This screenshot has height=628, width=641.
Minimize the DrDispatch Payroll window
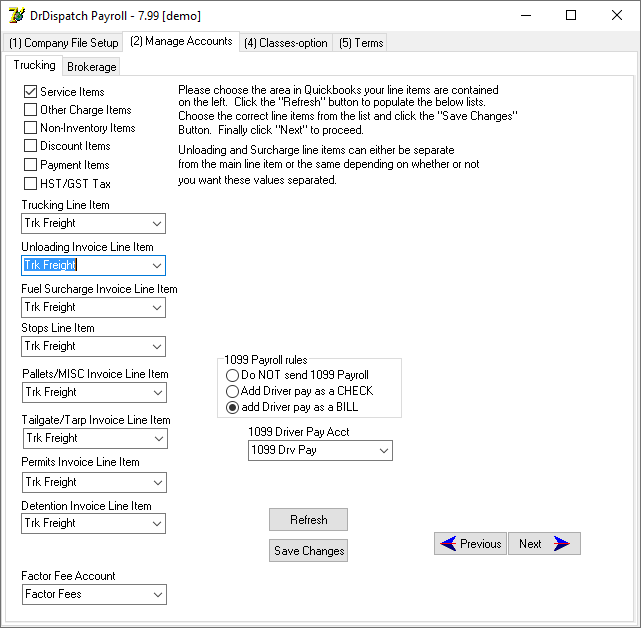(x=526, y=16)
